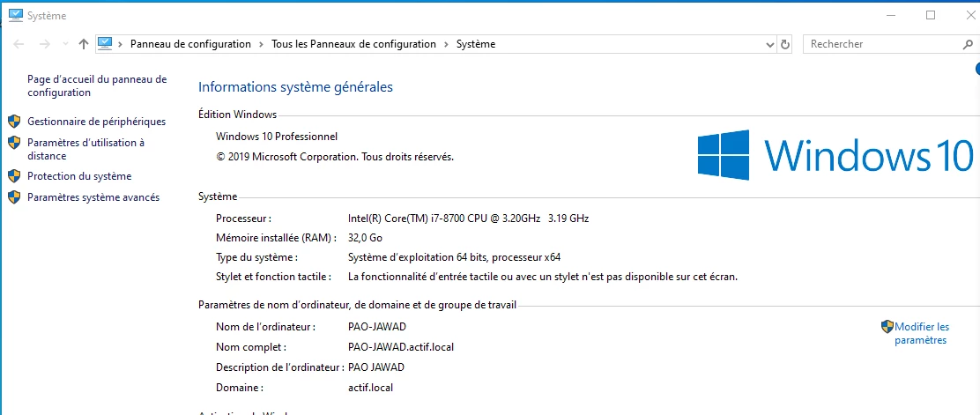
Task: Click the Processeur label
Action: (x=244, y=219)
